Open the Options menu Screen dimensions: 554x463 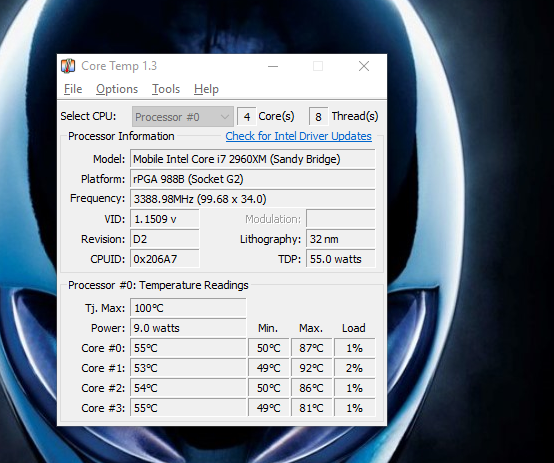tap(117, 89)
